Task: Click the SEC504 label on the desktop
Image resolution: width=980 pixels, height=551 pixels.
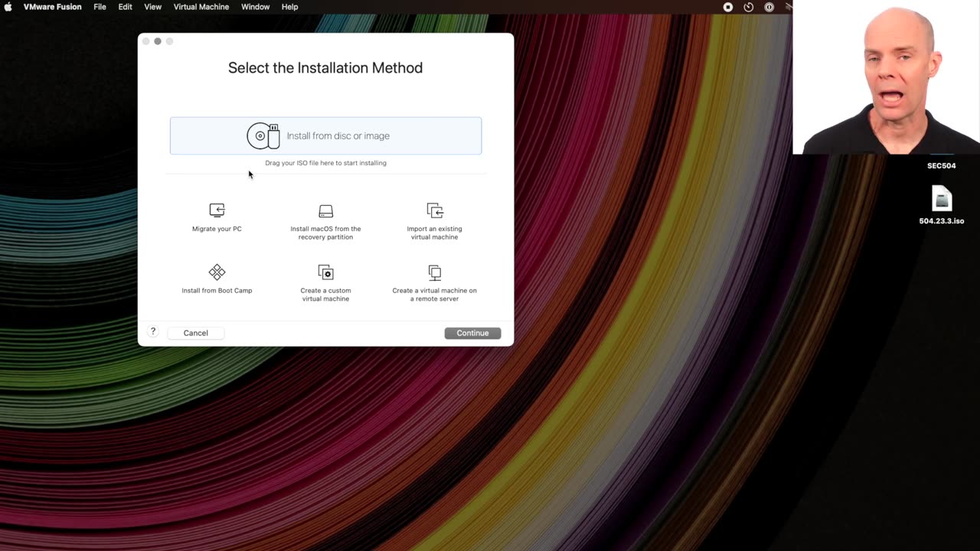Action: pyautogui.click(x=942, y=165)
